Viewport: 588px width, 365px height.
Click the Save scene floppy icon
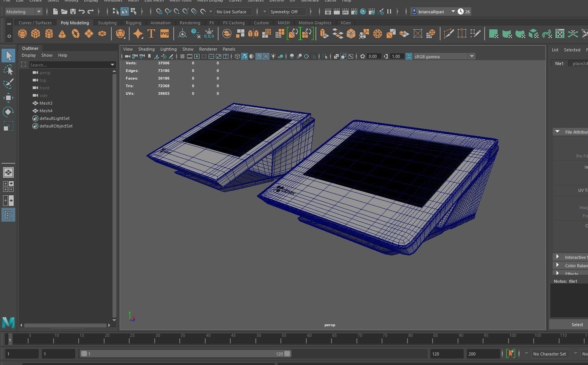[x=73, y=12]
